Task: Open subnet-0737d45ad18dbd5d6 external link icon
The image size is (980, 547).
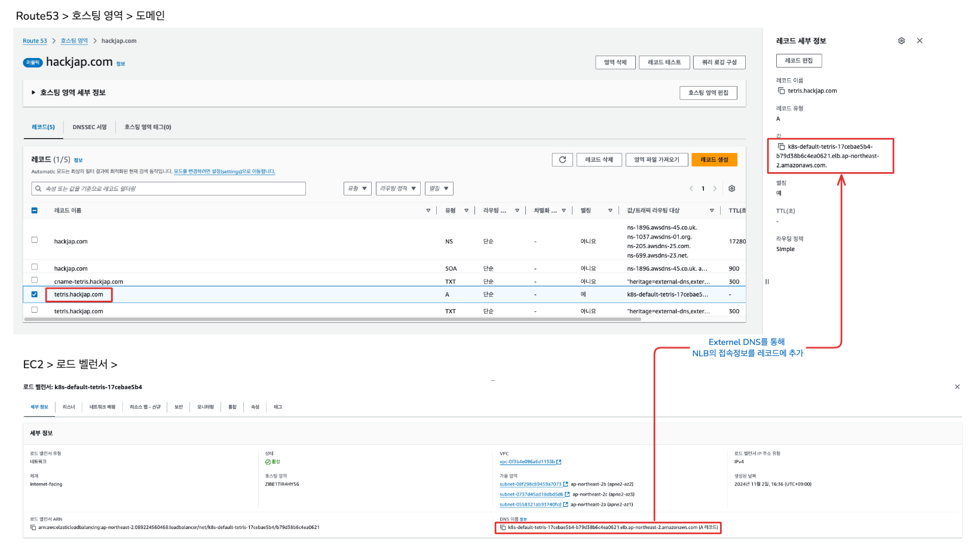Action: [x=567, y=494]
